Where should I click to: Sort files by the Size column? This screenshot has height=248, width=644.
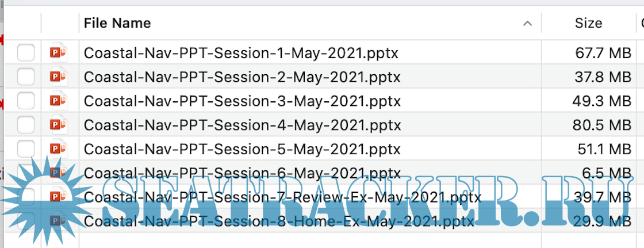pyautogui.click(x=588, y=24)
